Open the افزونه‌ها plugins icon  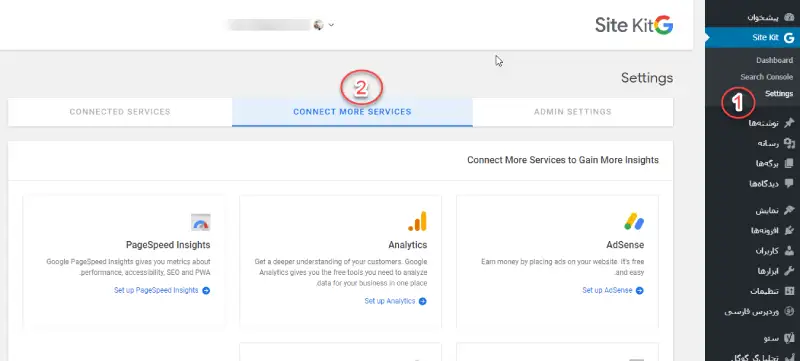pos(789,230)
